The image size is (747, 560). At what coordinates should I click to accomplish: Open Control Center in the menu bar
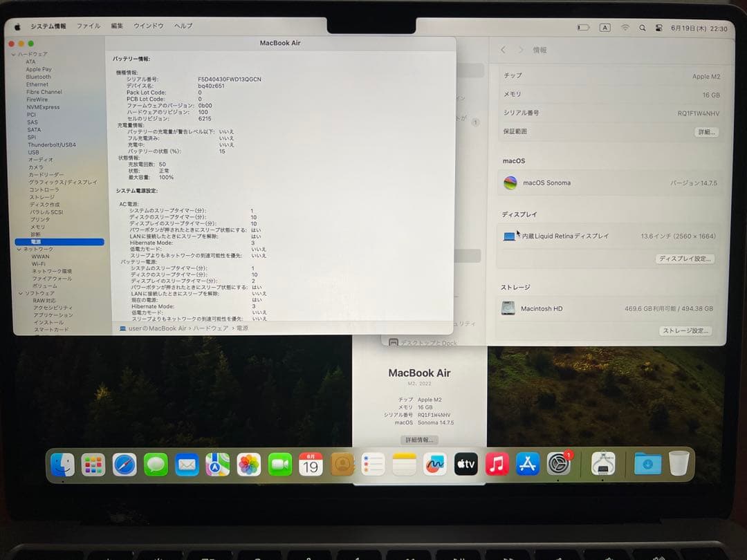[x=659, y=27]
